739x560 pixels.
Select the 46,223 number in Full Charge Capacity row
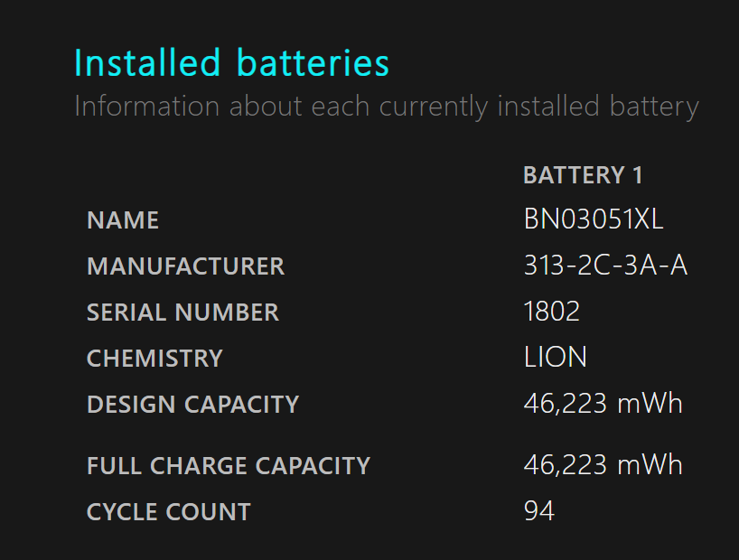tap(565, 465)
